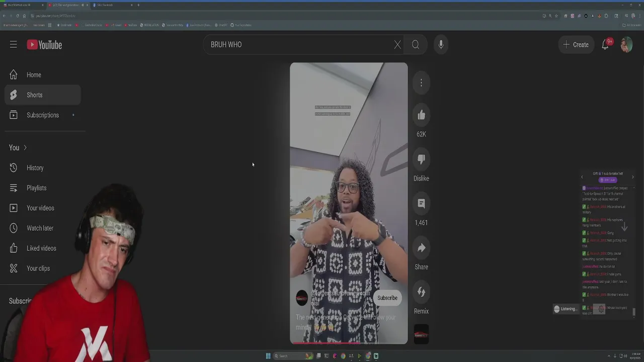This screenshot has width=644, height=362.
Task: Open Playlists in the sidebar
Action: coord(43,188)
